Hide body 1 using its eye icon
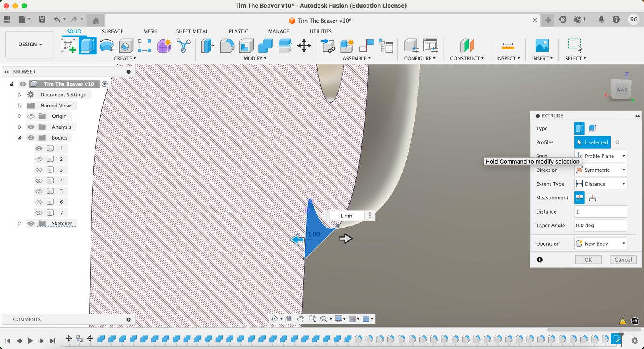Viewport: 644px width, 349px height. coord(39,148)
